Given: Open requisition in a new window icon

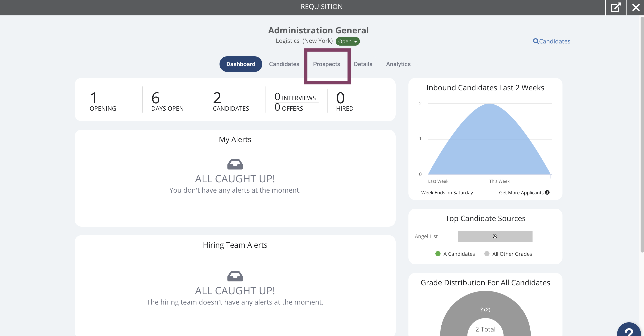Looking at the screenshot, I should coord(616,7).
